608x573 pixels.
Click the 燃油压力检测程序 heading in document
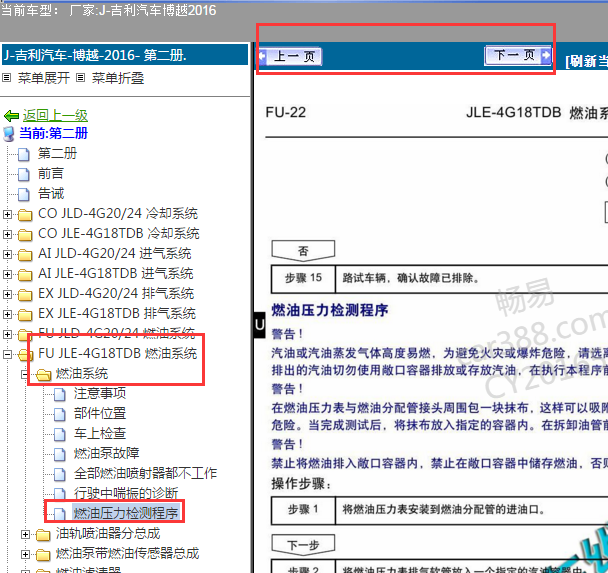[330, 310]
